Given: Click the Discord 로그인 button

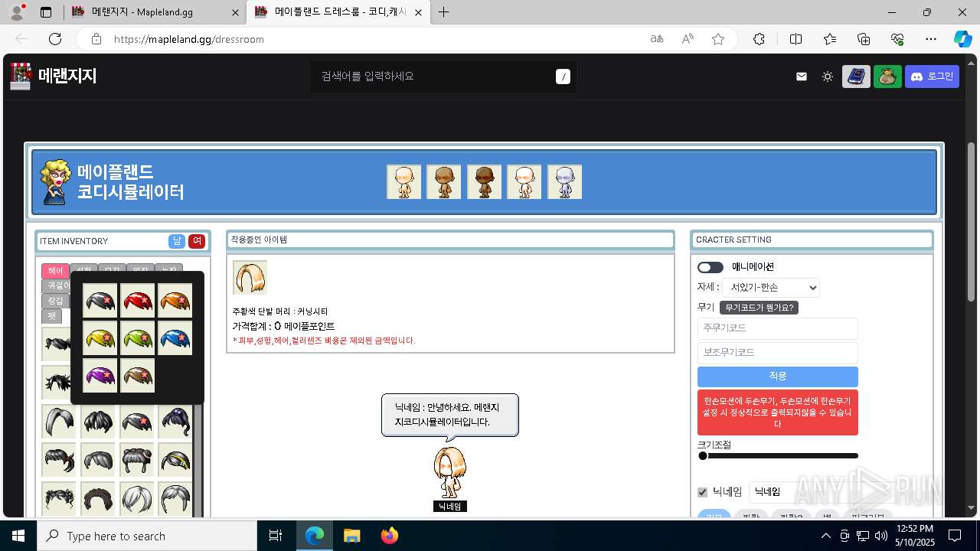Looking at the screenshot, I should point(932,77).
